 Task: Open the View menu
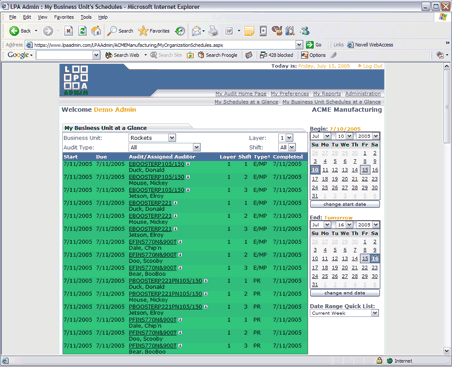[42, 17]
